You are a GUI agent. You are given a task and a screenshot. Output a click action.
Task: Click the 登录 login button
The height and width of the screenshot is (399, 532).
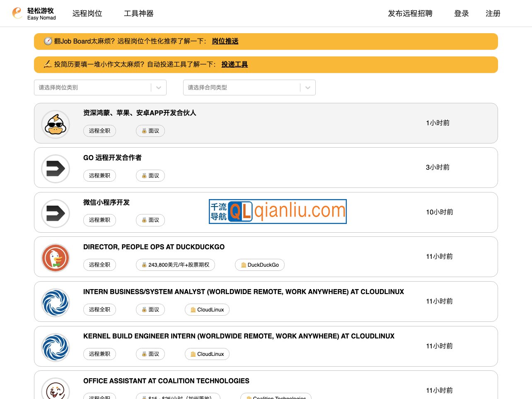461,13
